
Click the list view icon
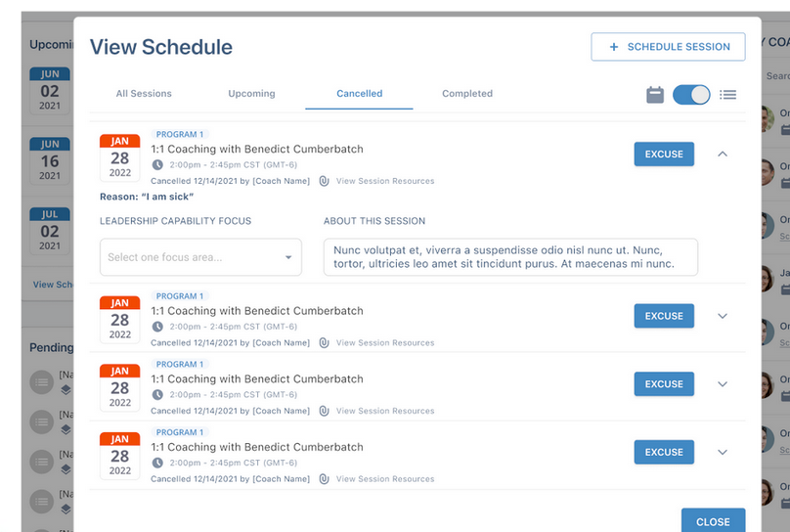(727, 95)
